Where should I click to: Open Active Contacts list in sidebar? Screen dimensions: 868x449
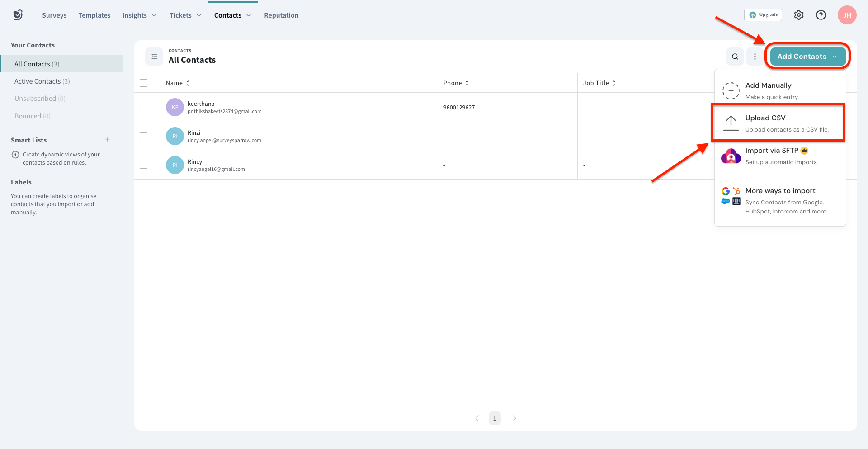tap(42, 81)
